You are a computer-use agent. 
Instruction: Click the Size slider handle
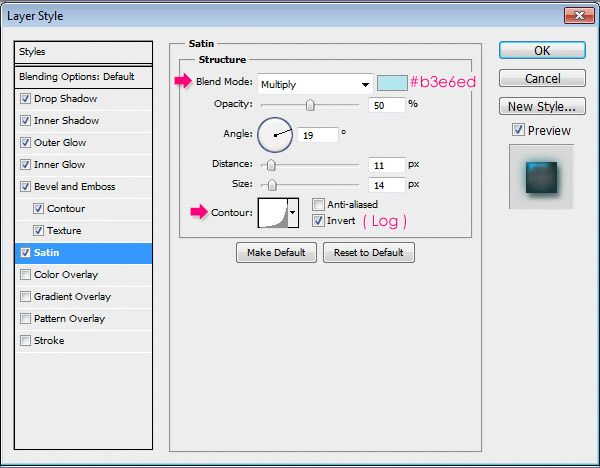272,185
